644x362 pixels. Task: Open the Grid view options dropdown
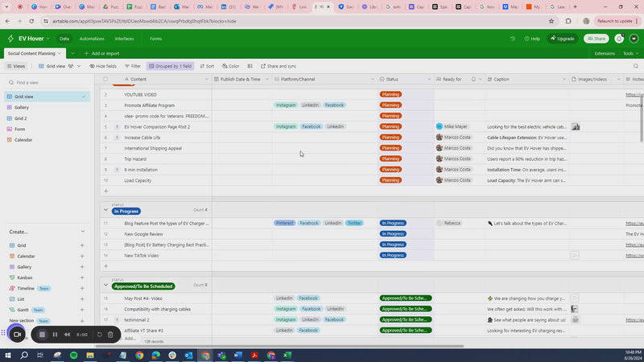[x=79, y=66]
